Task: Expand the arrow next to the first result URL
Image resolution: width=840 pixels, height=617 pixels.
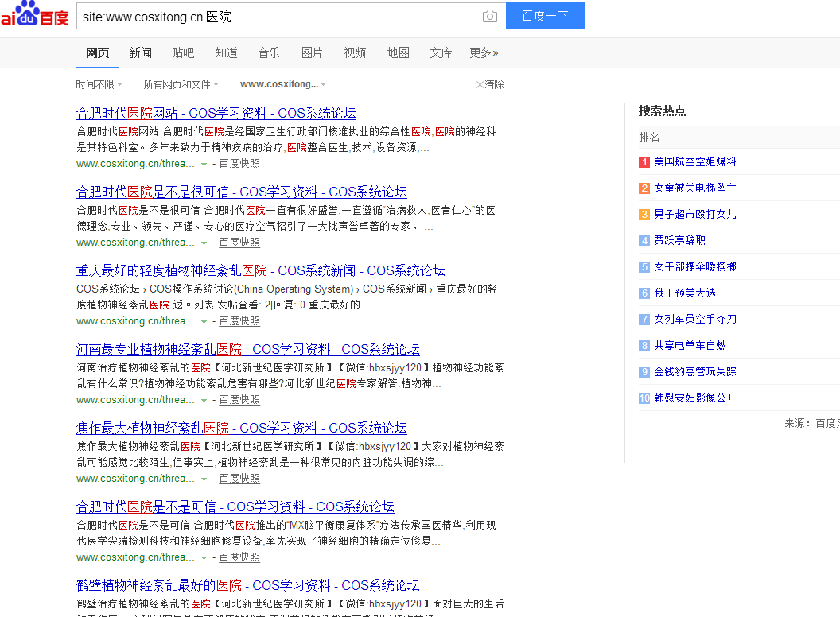Action: [204, 164]
